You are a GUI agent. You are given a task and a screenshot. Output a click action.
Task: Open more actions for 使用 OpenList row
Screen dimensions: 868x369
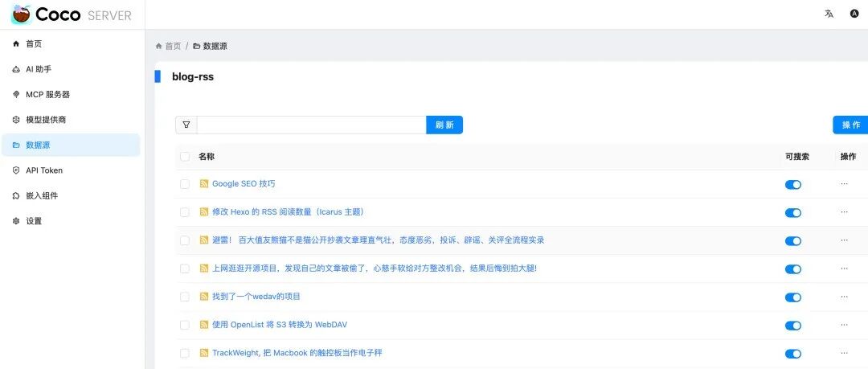pos(844,325)
